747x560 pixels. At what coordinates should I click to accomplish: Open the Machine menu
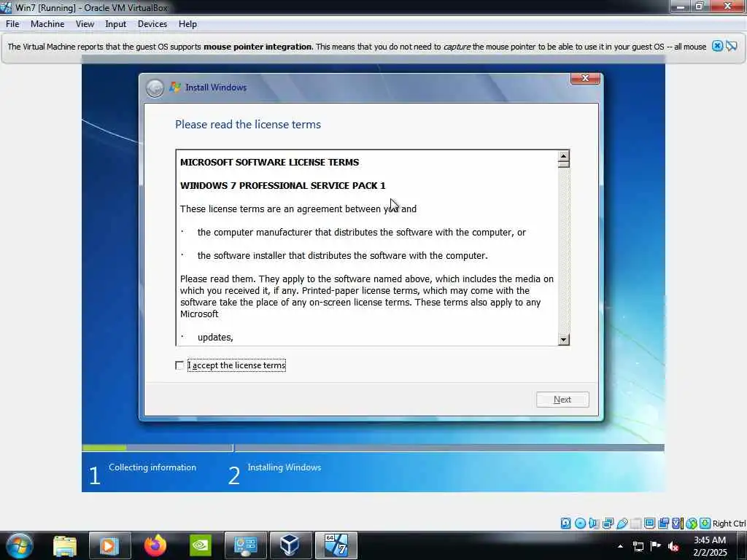[x=47, y=24]
